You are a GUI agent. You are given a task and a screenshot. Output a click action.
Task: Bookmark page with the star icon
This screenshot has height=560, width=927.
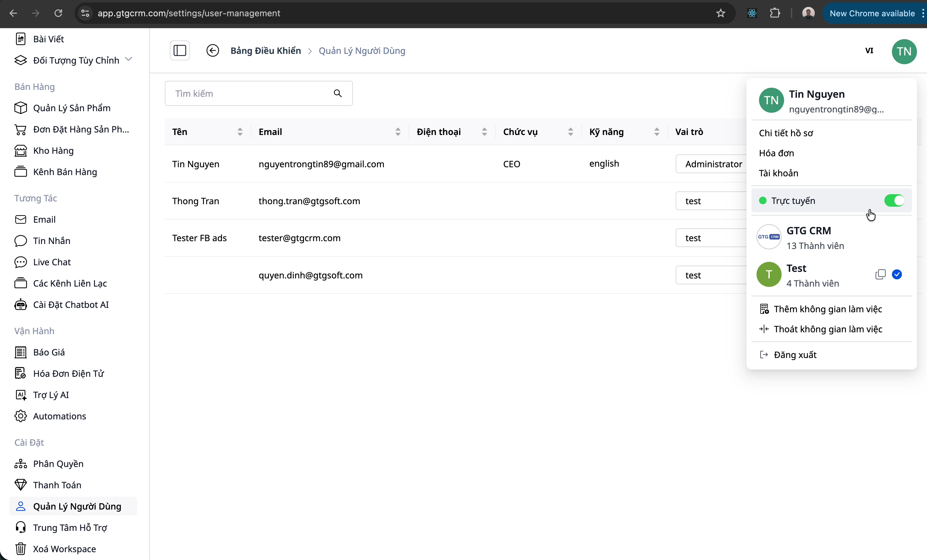click(x=720, y=13)
